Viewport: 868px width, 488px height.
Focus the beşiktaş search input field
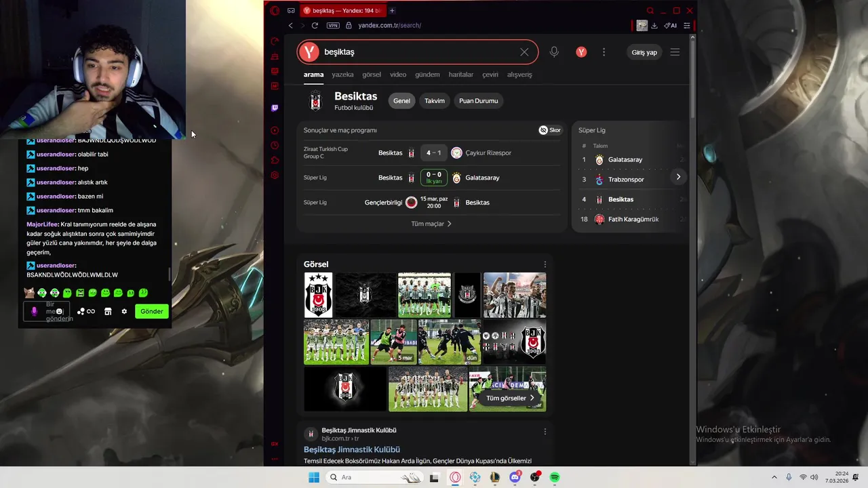point(417,52)
